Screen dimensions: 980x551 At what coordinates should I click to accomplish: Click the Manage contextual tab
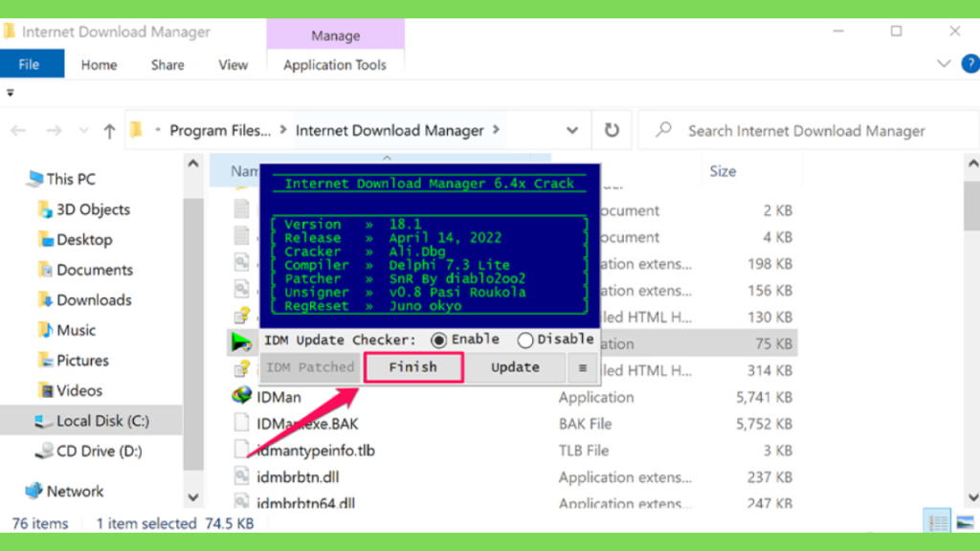[336, 35]
